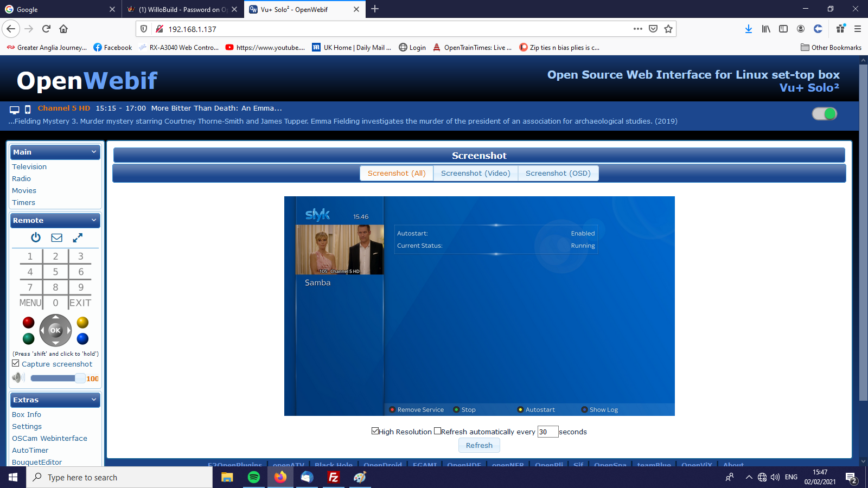Open the page actions three-dot menu
The image size is (868, 488).
(x=638, y=29)
